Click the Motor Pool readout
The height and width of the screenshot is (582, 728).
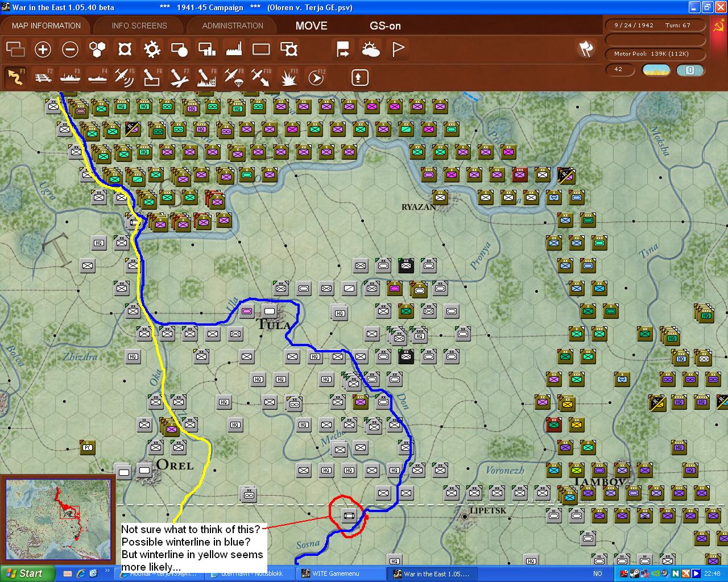click(655, 54)
